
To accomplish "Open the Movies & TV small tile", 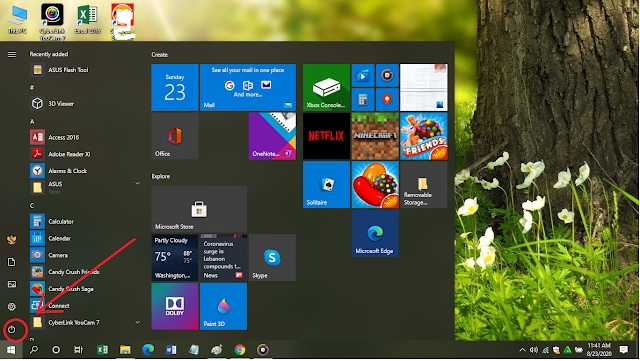I will (x=363, y=75).
